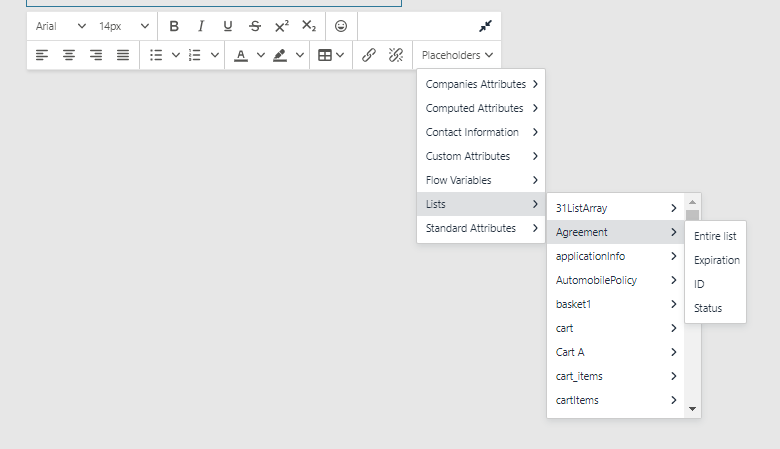Open the emoji picker
The width and height of the screenshot is (780, 449).
(x=341, y=26)
